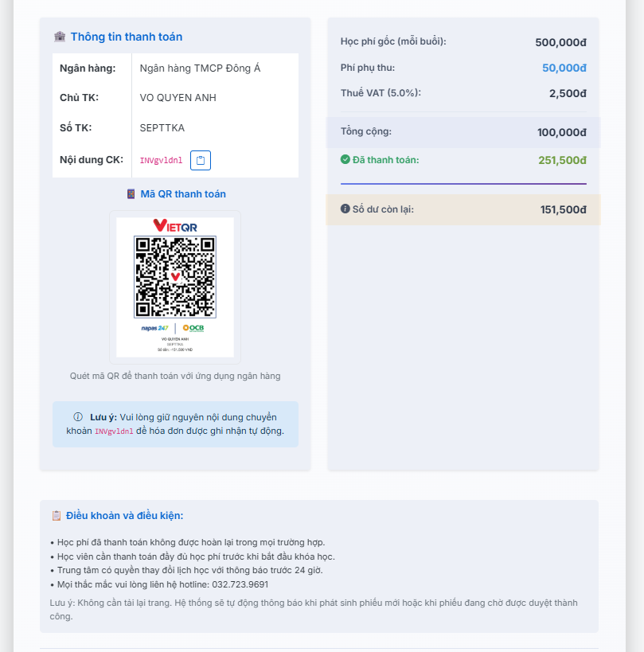Click the green check icon beside Đã thanh toán
This screenshot has height=652, width=644.
coord(345,159)
